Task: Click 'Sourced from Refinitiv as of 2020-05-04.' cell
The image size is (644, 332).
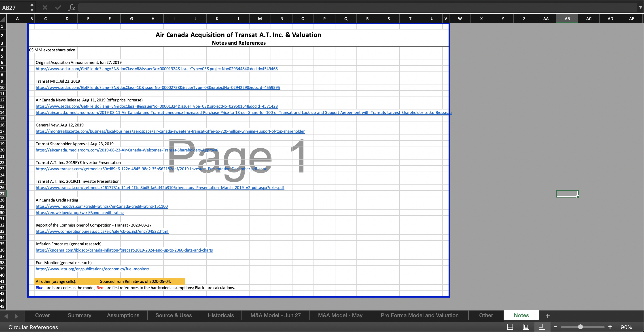Action: coord(136,281)
